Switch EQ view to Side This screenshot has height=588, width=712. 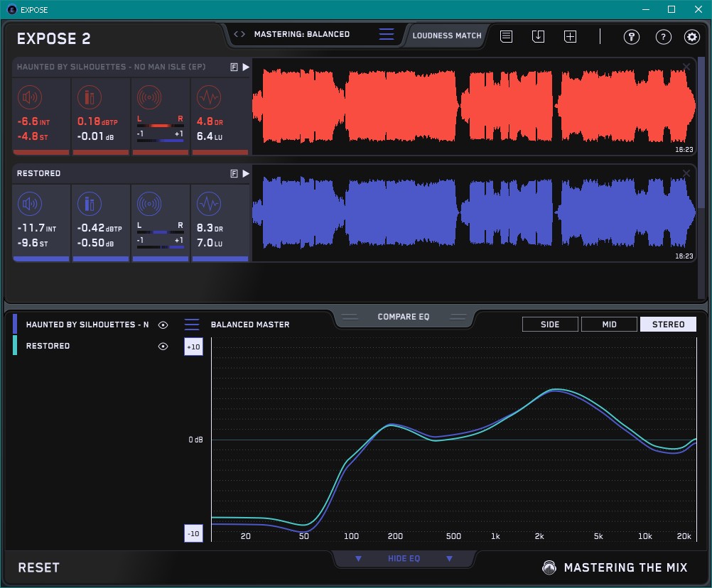pos(550,325)
